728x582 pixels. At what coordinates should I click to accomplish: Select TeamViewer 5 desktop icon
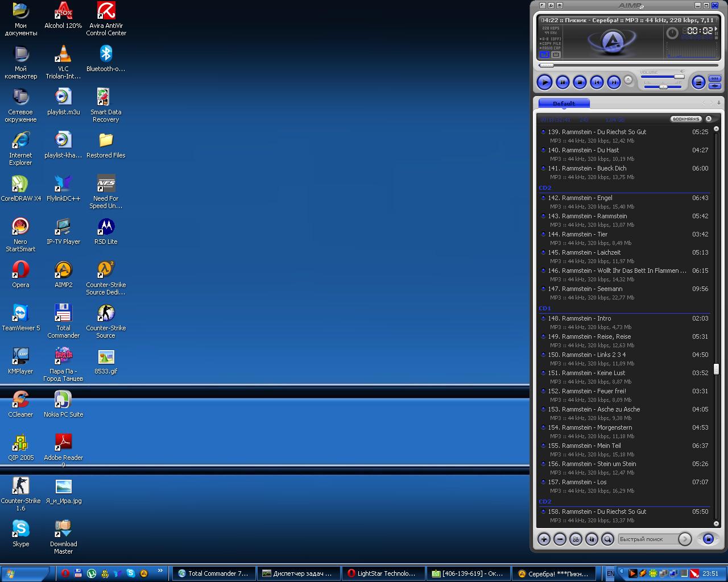pos(20,318)
